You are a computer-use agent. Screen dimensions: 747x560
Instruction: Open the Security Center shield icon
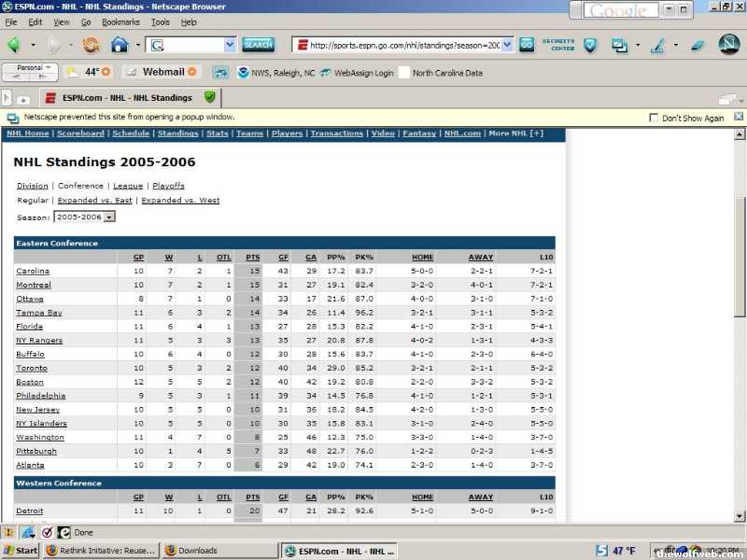click(590, 44)
